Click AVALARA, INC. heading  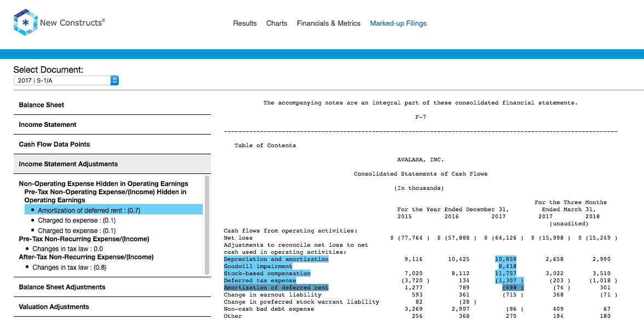coord(421,160)
